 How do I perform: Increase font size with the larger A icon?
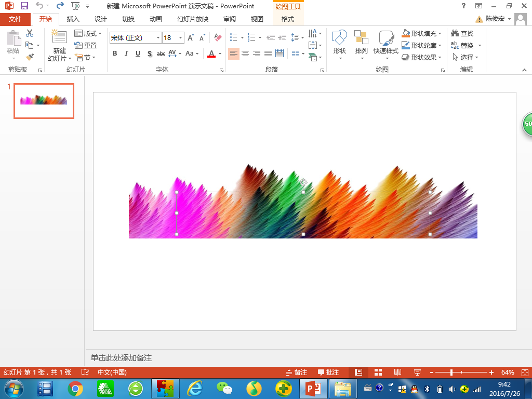[191, 37]
